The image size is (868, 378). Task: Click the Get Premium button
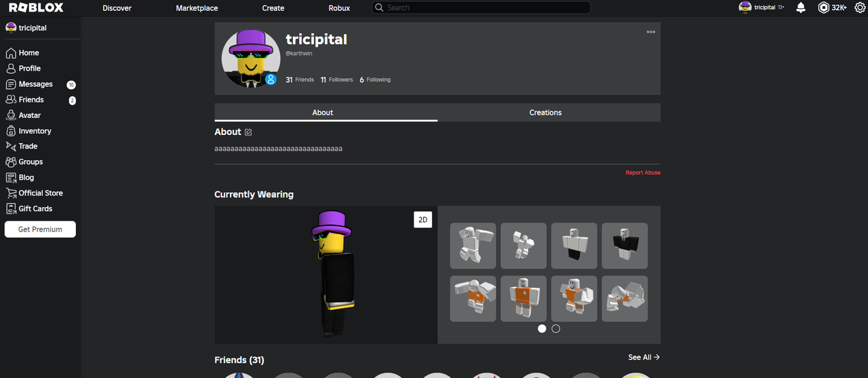pos(40,229)
